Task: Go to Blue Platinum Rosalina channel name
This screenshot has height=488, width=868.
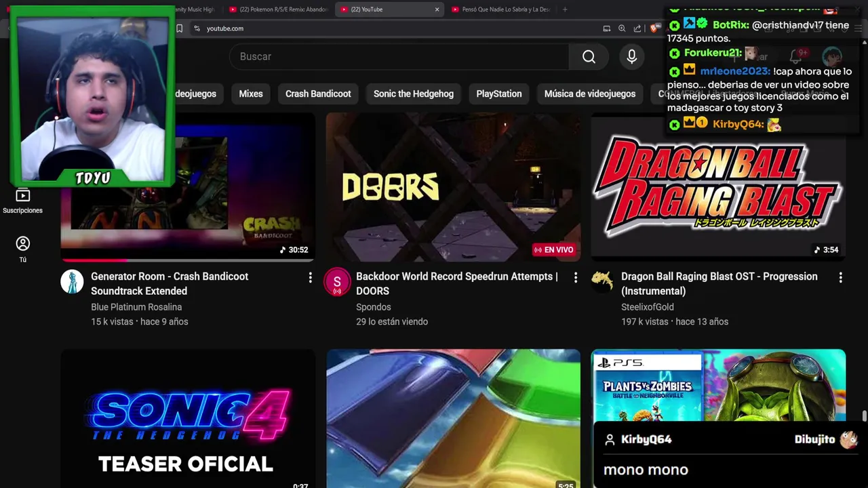Action: 136,307
